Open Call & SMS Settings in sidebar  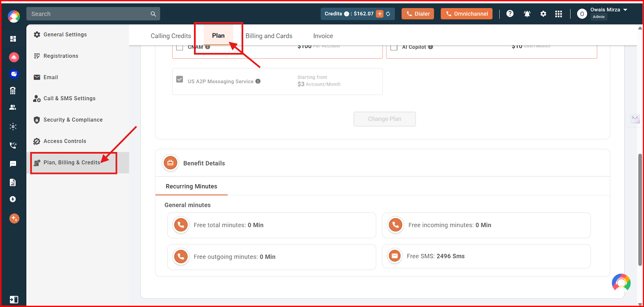[x=78, y=99]
